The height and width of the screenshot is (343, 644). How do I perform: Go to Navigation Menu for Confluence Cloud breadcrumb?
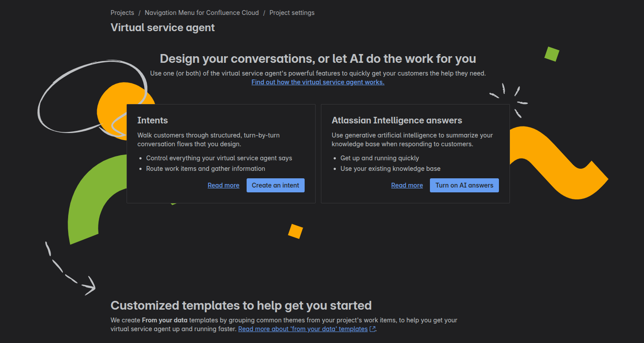point(202,13)
